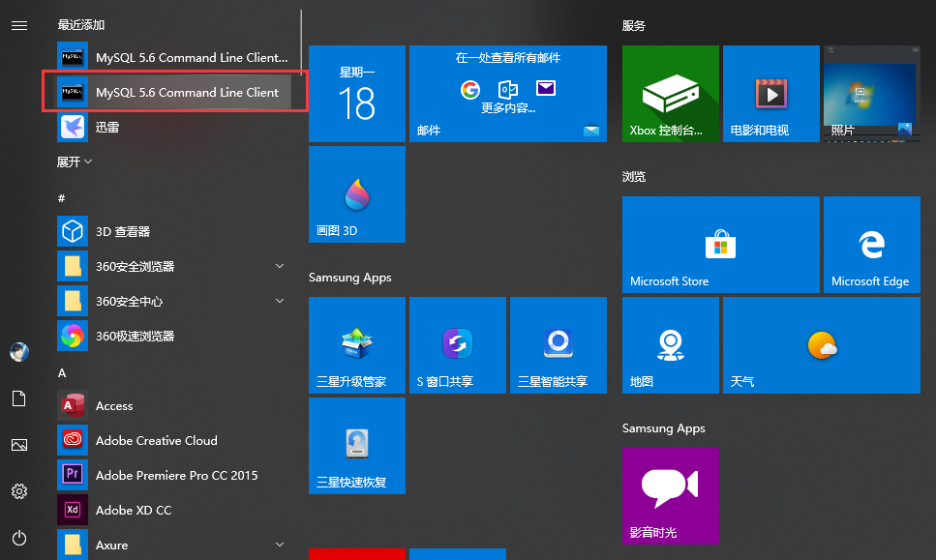Open the 电影和电视 tile
The image size is (936, 560).
[x=771, y=94]
